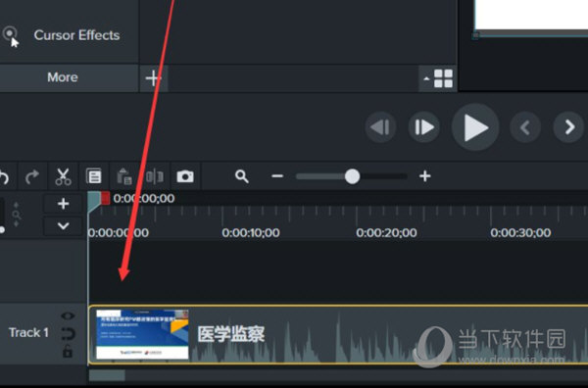
Task: Click the horizontal timeline scrollbar thumb
Action: pos(107,375)
